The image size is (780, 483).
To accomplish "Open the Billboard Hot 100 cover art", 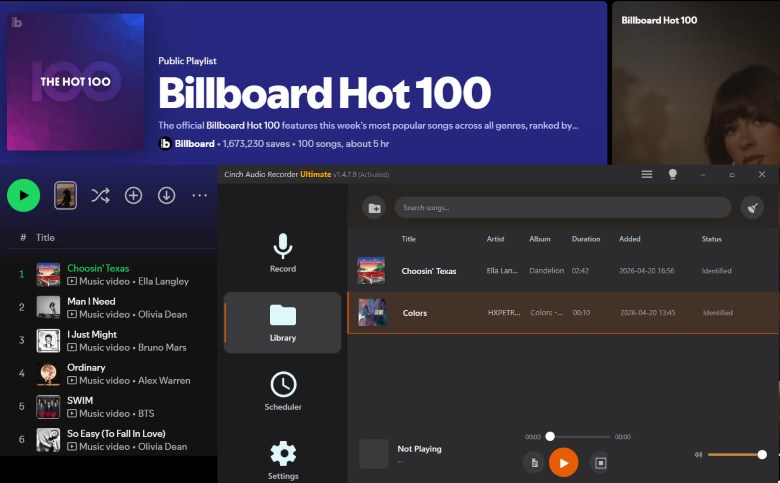I will tap(76, 82).
